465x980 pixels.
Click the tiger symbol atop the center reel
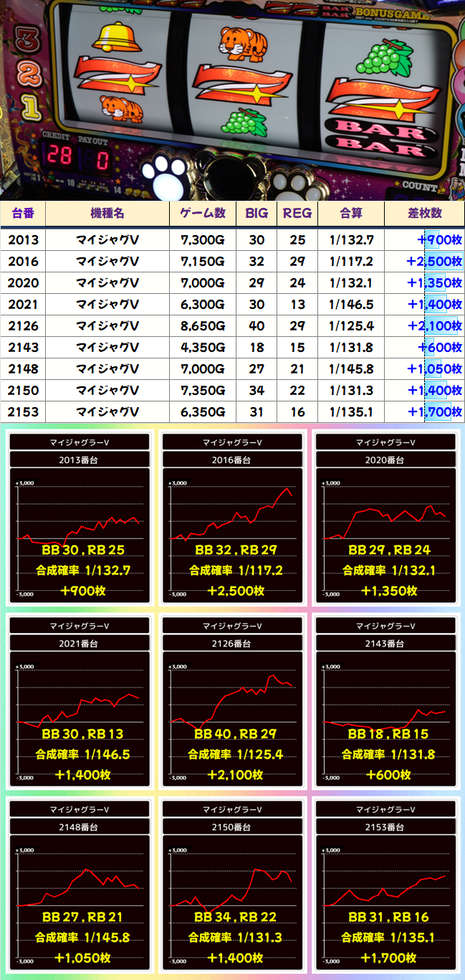[x=241, y=43]
